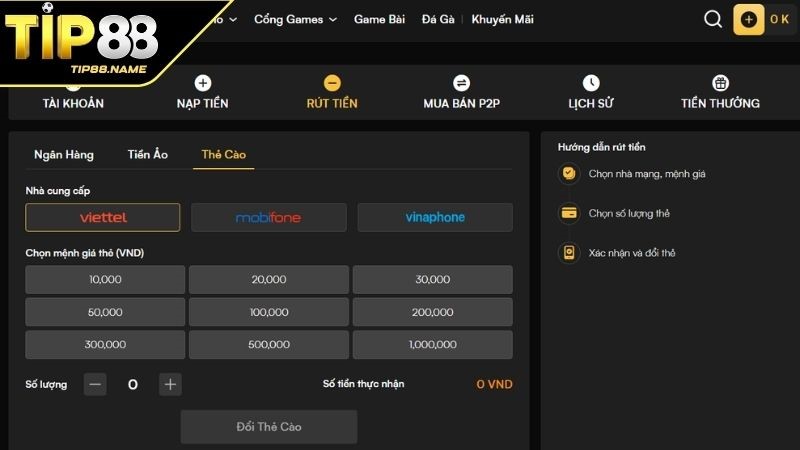Click the Rút Tiền minus icon
800x450 pixels.
[332, 83]
